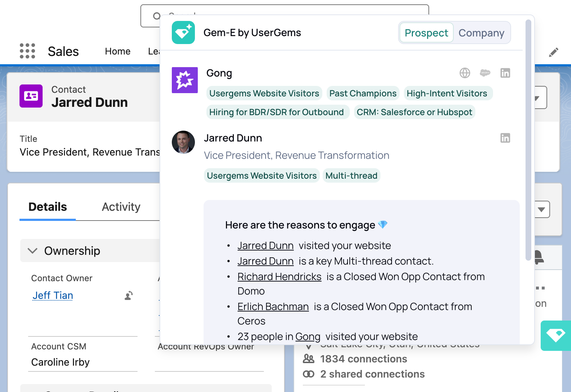The height and width of the screenshot is (392, 571).
Task: Click the Past Champions tag
Action: point(363,93)
